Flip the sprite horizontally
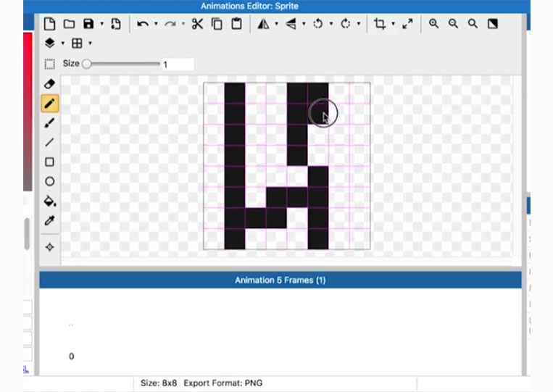This screenshot has height=392, width=553. (x=263, y=24)
